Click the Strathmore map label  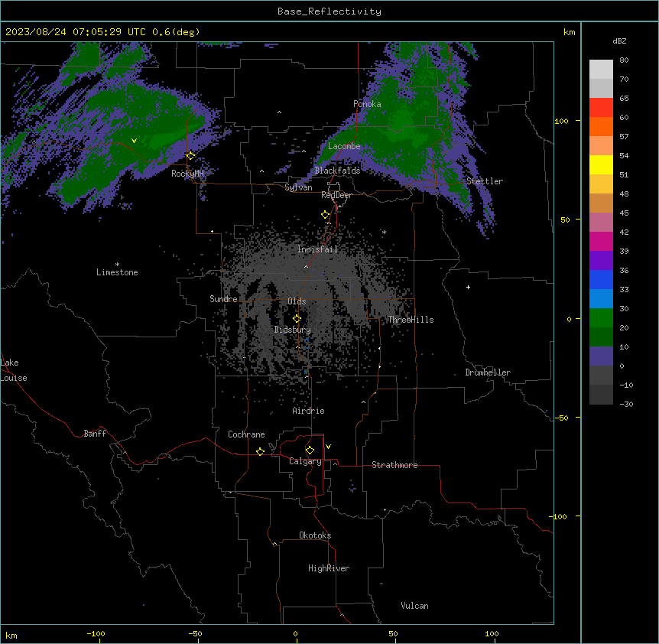[x=394, y=465]
